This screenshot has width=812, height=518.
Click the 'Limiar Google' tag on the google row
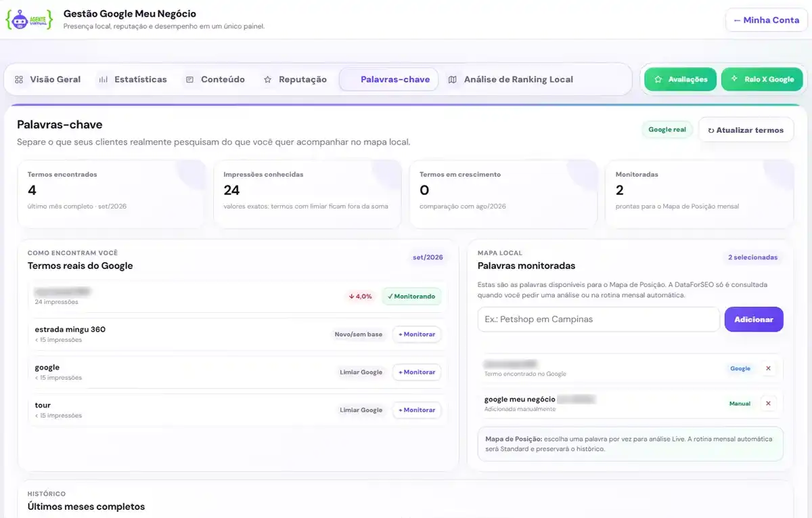click(361, 372)
